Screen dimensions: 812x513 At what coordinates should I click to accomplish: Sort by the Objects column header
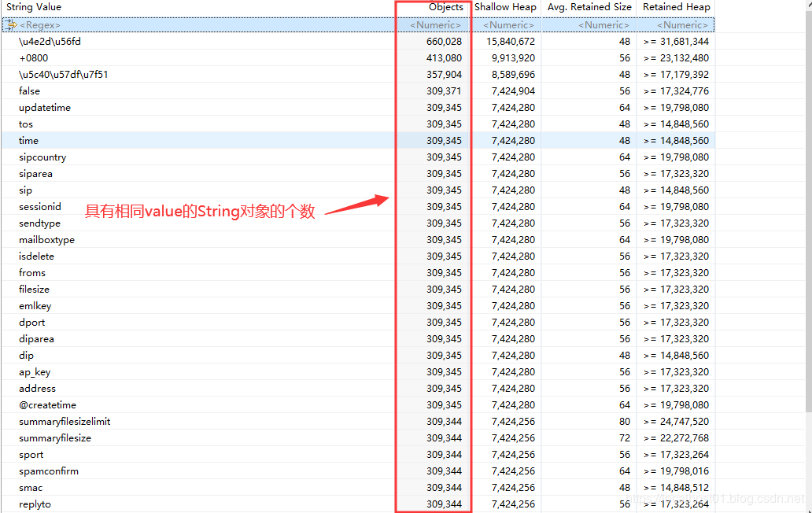[445, 7]
